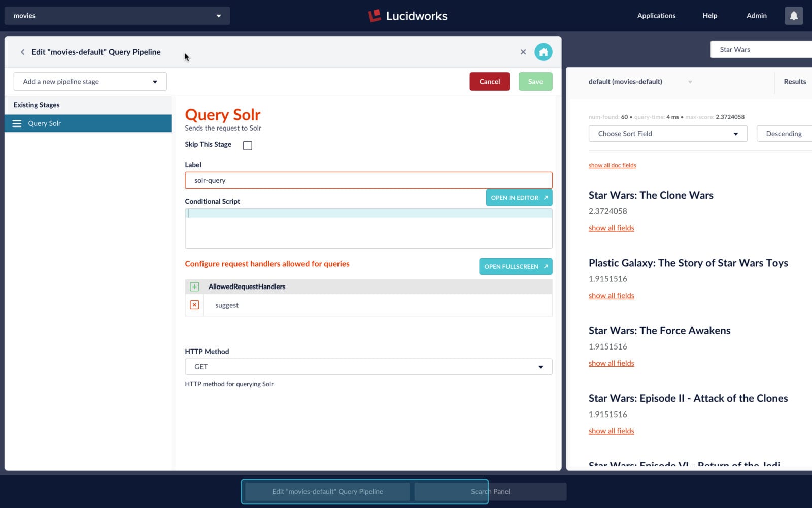
Task: Click the home icon in pipeline panel
Action: pyautogui.click(x=543, y=52)
